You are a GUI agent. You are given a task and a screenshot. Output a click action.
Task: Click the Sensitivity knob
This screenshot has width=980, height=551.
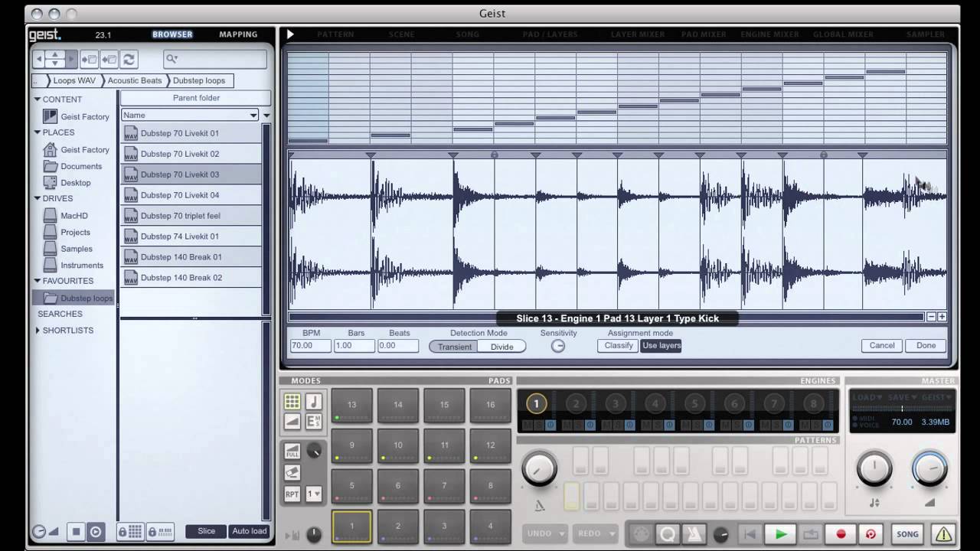point(558,346)
